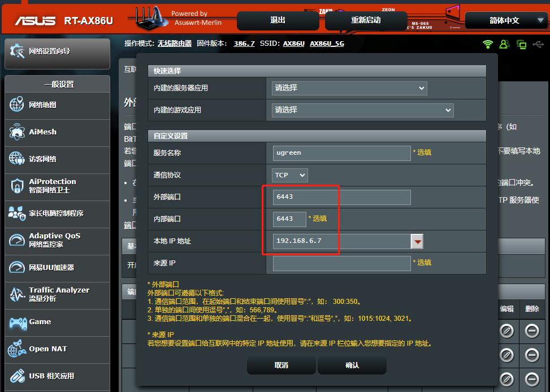The width and height of the screenshot is (550, 392).
Task: Open the TCP protocol dropdown
Action: pyautogui.click(x=289, y=175)
